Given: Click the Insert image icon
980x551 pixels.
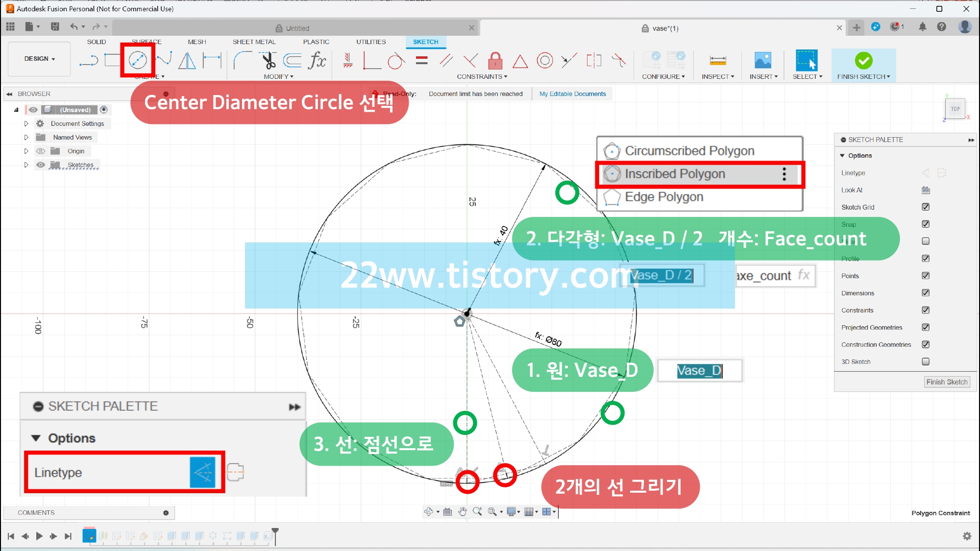Looking at the screenshot, I should tap(763, 61).
